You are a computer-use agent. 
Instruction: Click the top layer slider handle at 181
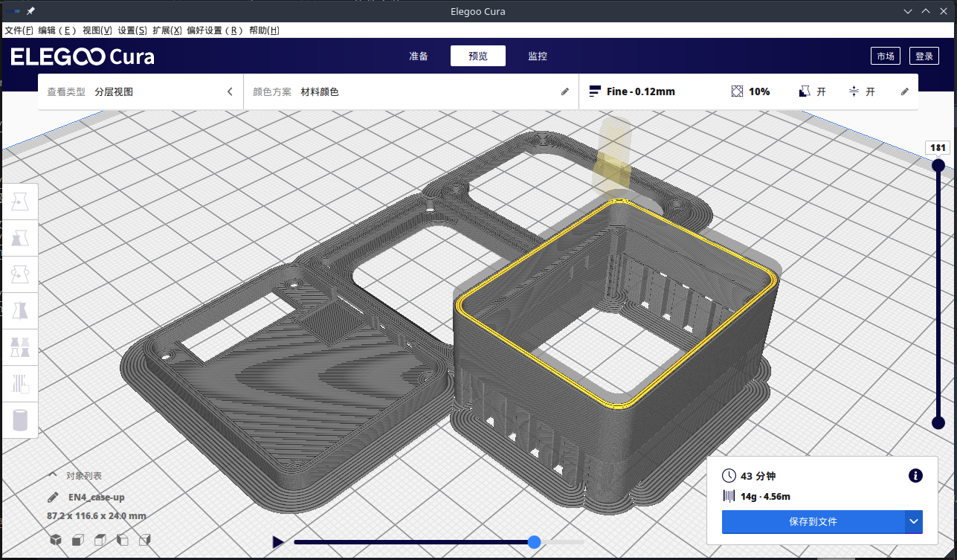click(x=938, y=164)
